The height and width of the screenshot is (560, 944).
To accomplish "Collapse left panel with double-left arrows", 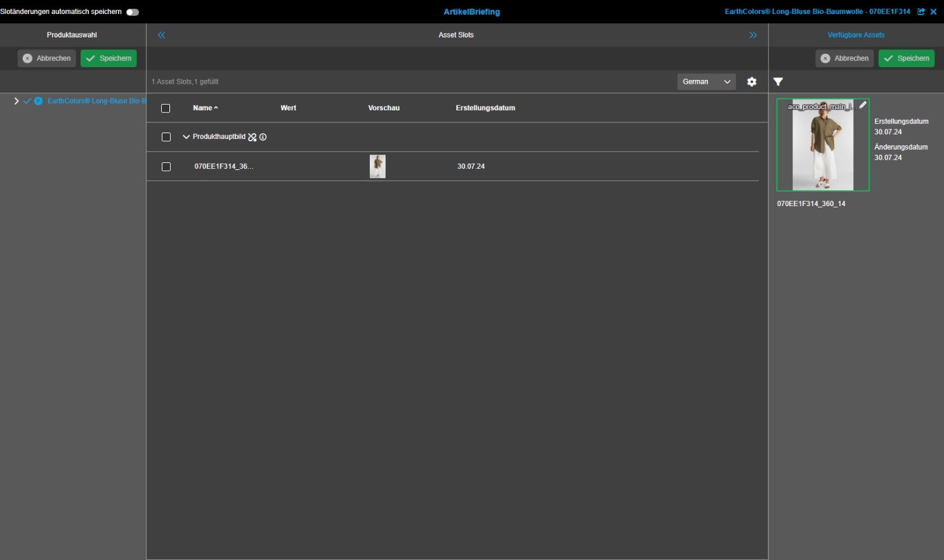I will (x=162, y=35).
